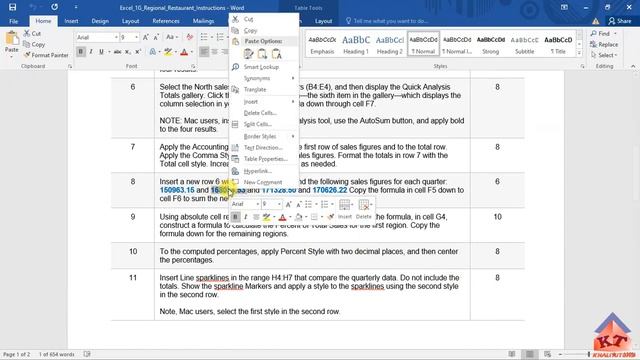Open the Insert ribbon tab
640x360 pixels.
click(x=71, y=21)
